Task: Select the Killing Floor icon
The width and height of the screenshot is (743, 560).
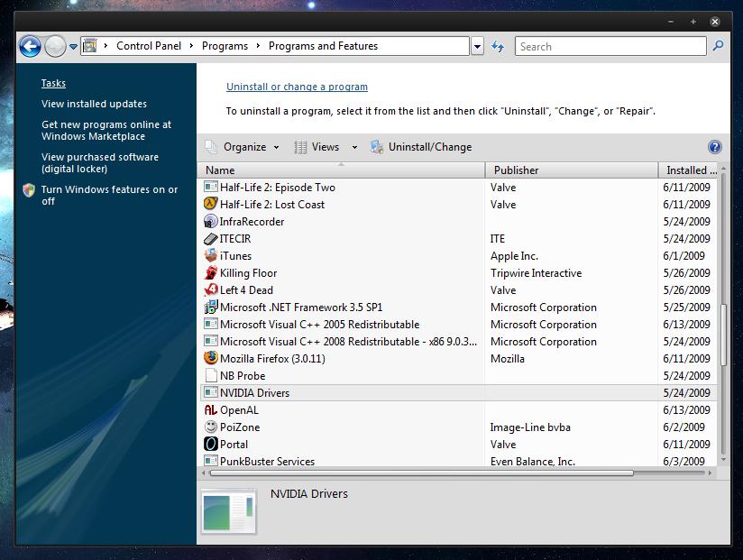Action: [211, 272]
